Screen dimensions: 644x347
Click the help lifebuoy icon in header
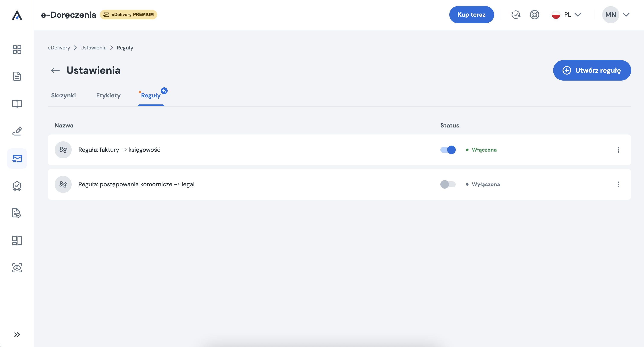(534, 15)
